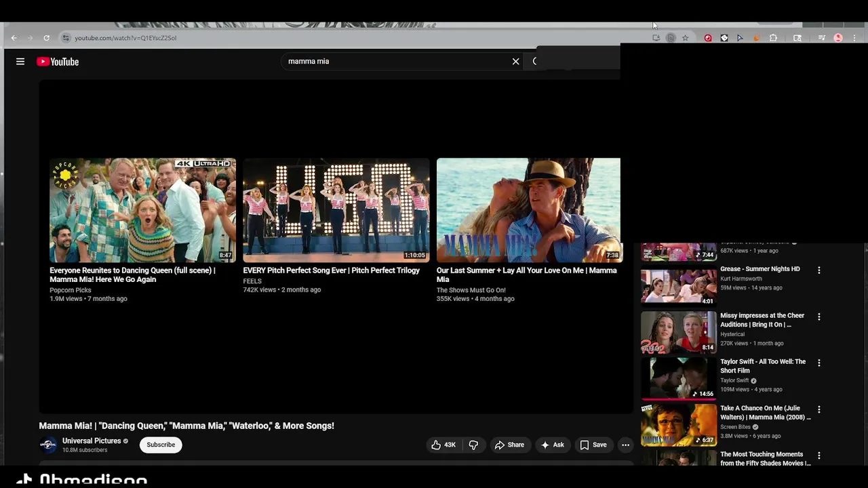Viewport: 868px width, 488px height.
Task: Open Missy impresses at Cheer Auditions thumbnail
Action: [x=679, y=333]
